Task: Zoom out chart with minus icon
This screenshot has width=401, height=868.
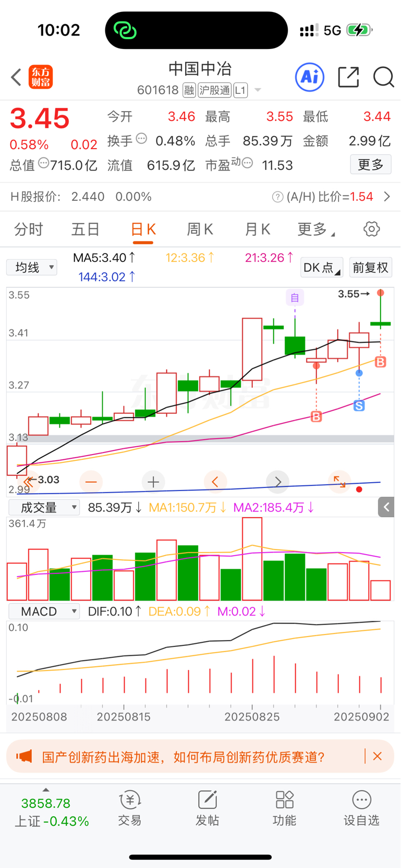Action: click(x=91, y=482)
